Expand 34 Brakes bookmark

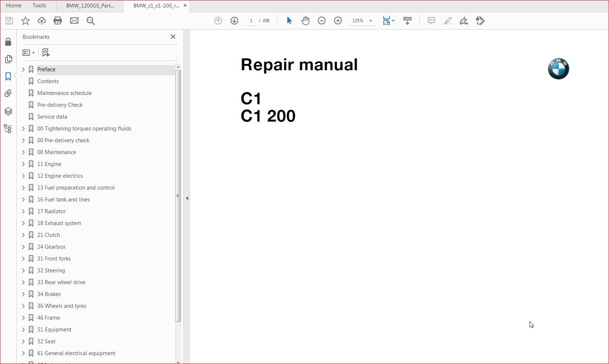coord(23,294)
